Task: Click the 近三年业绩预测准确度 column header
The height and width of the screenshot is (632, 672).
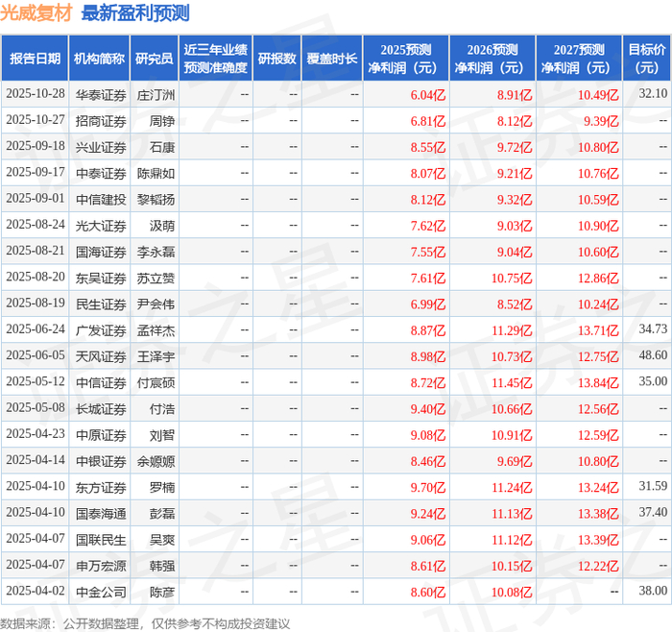Action: coord(216,59)
